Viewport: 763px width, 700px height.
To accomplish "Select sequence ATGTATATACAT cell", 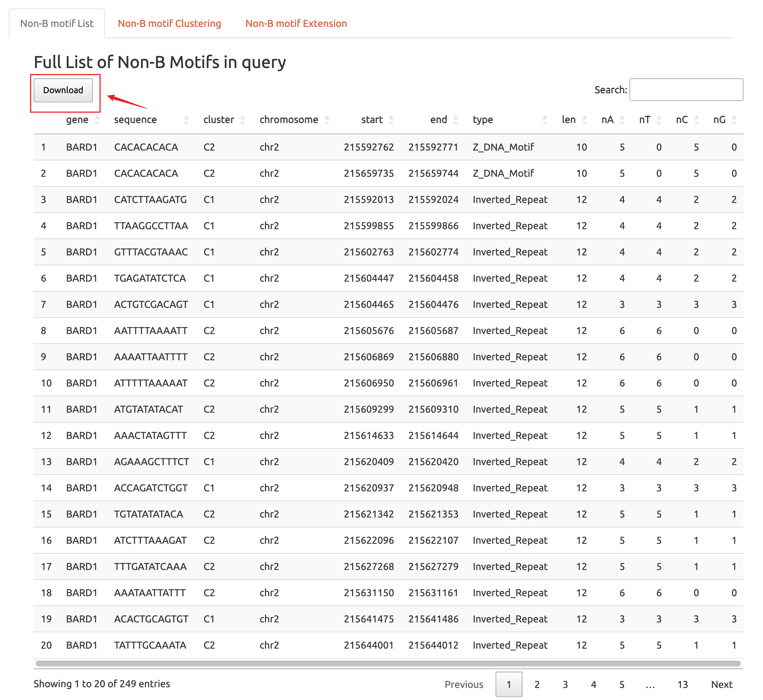I will (x=148, y=410).
